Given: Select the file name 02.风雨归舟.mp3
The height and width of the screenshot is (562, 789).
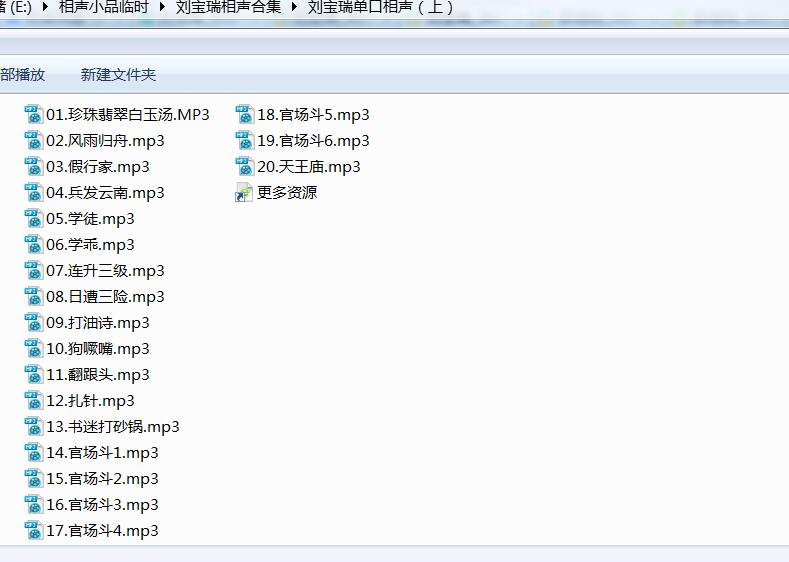Looking at the screenshot, I should pos(105,141).
